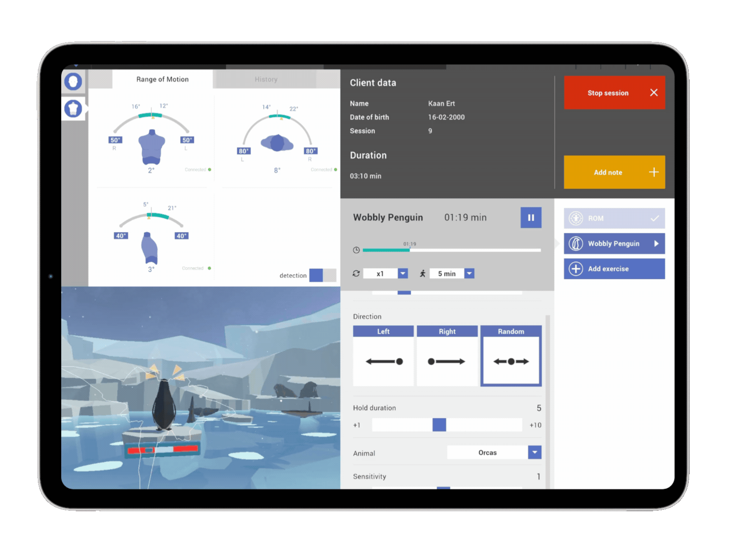Toggle the detection switch

click(x=323, y=275)
